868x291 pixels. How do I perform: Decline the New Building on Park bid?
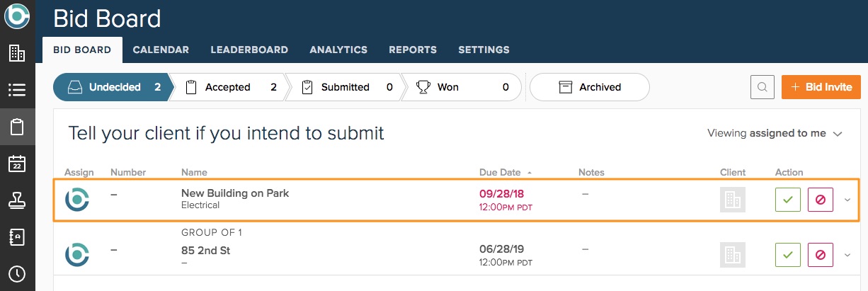coord(820,200)
